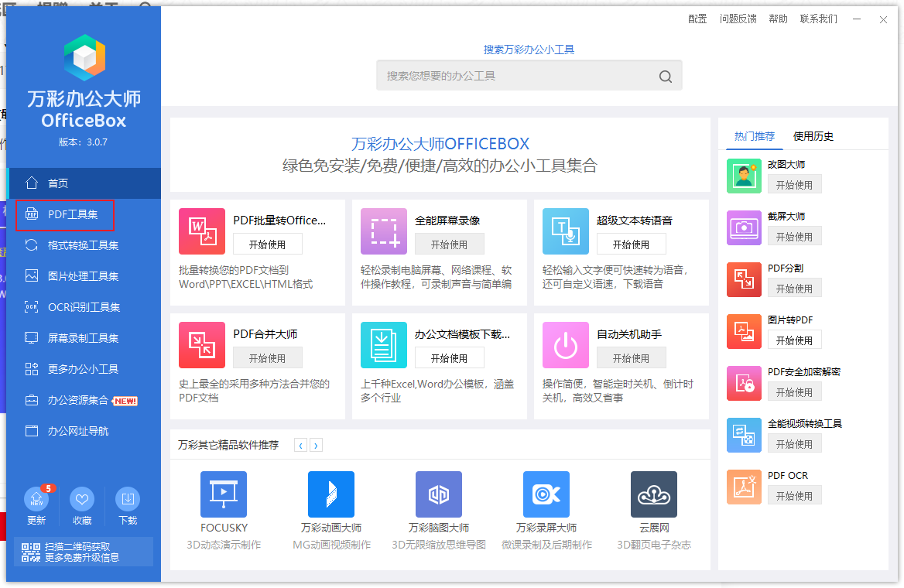904x588 pixels.
Task: Click 开始使用 for 全能视频转换工具
Action: (794, 444)
